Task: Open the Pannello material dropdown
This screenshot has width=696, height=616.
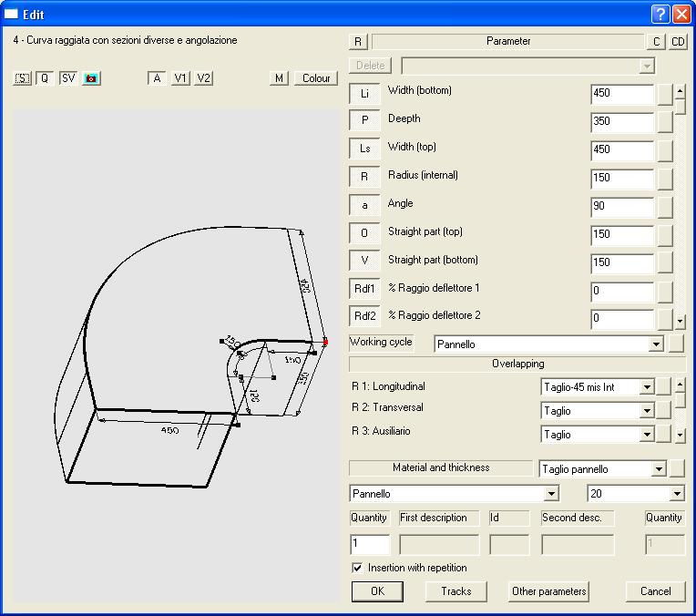Action: click(550, 494)
